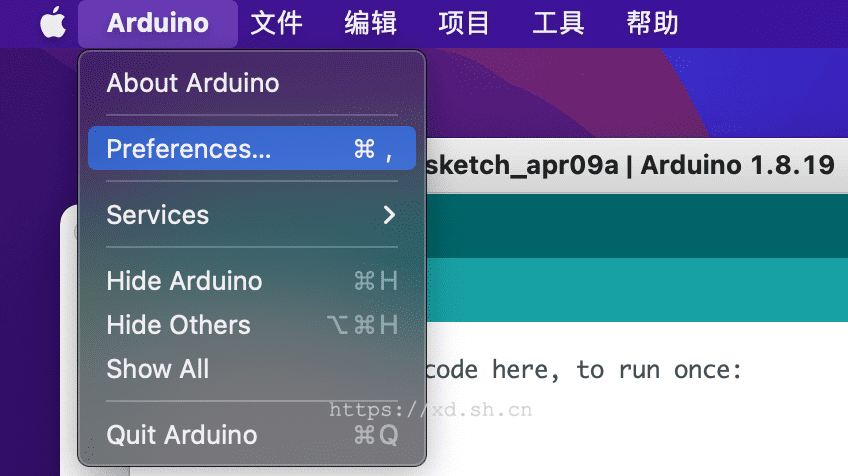The width and height of the screenshot is (848, 476).
Task: Open the 编辑 menu
Action: [x=370, y=23]
